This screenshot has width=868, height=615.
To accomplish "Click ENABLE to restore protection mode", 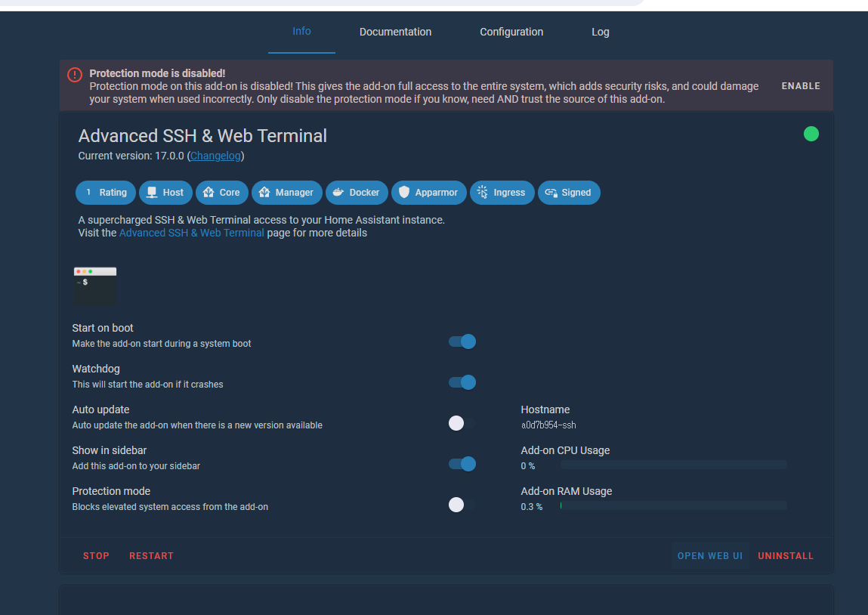I will coord(801,86).
